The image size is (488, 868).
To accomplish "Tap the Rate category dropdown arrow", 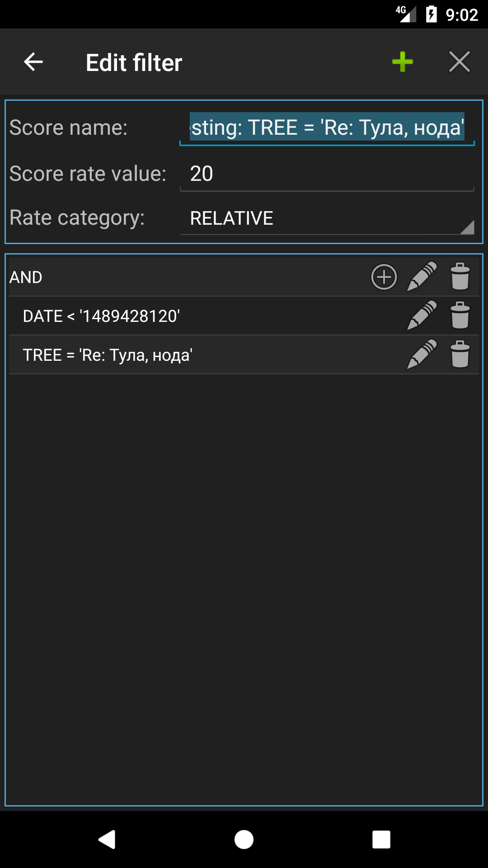I will [x=467, y=227].
